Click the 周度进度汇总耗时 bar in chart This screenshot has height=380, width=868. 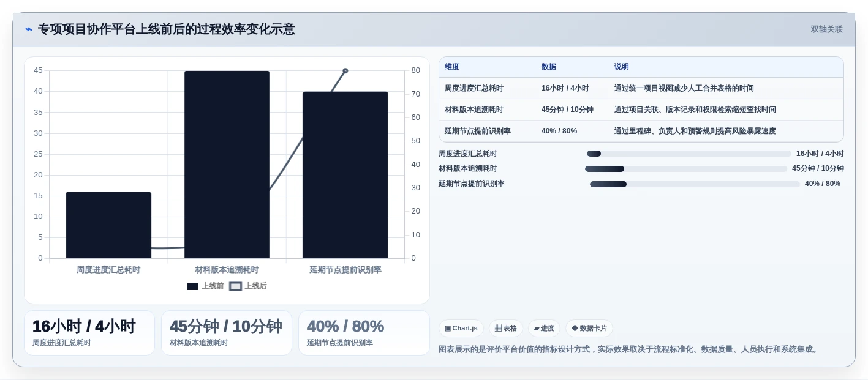pos(108,225)
